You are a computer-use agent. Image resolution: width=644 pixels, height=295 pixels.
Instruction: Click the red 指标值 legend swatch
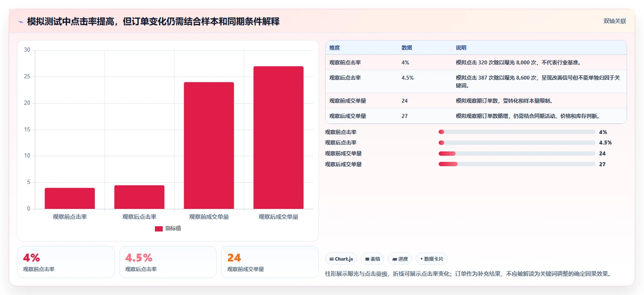pos(159,228)
